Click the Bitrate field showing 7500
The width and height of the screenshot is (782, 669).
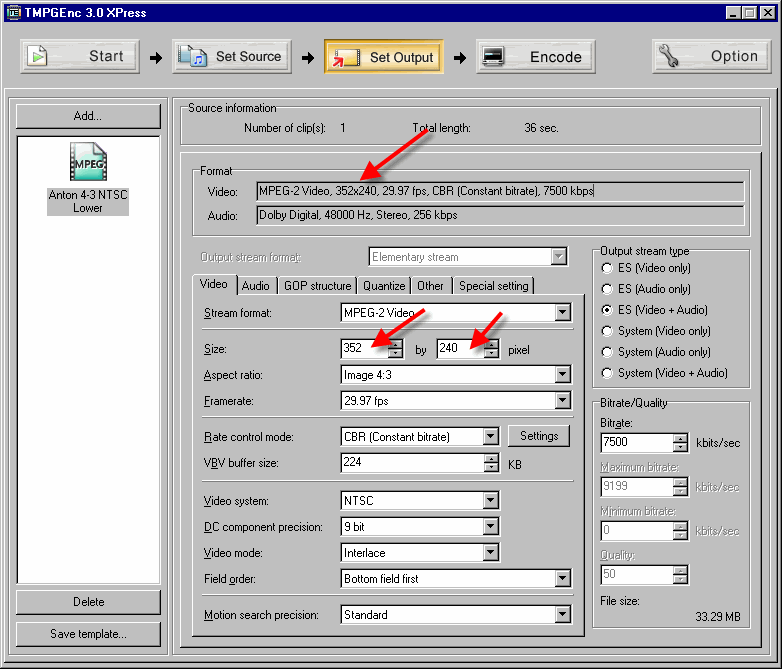click(x=637, y=443)
